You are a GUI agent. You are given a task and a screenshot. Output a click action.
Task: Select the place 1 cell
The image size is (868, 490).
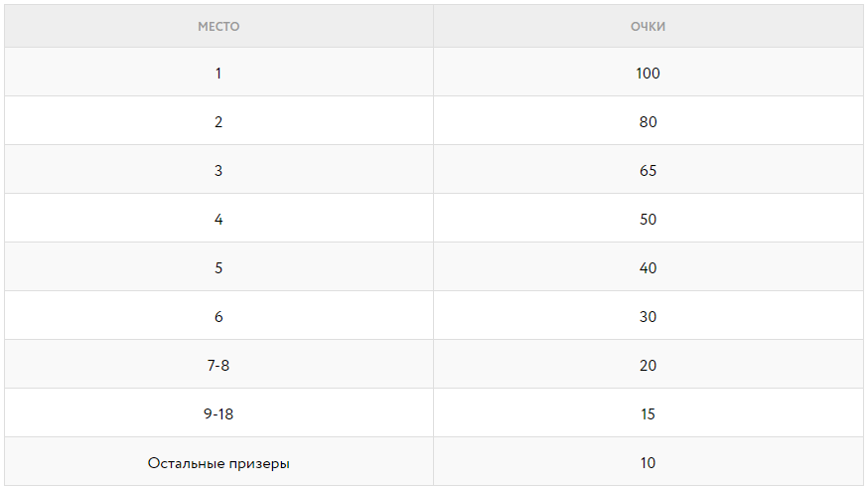[x=218, y=74]
